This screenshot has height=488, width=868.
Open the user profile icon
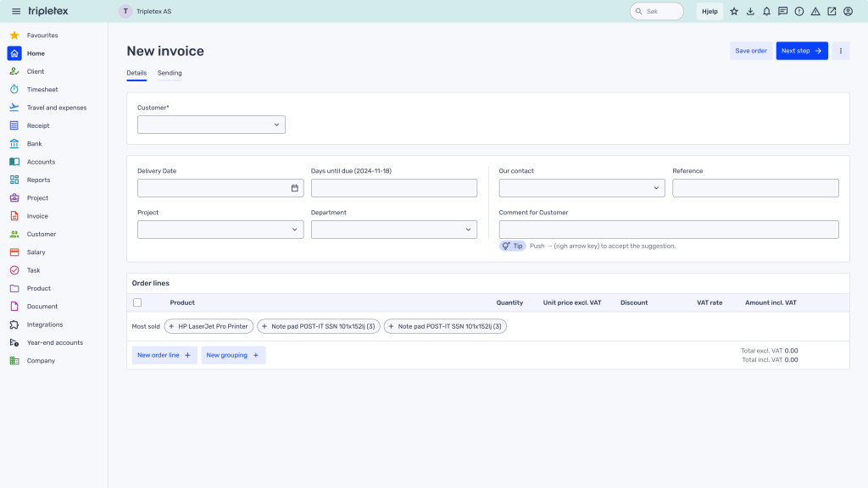click(848, 11)
